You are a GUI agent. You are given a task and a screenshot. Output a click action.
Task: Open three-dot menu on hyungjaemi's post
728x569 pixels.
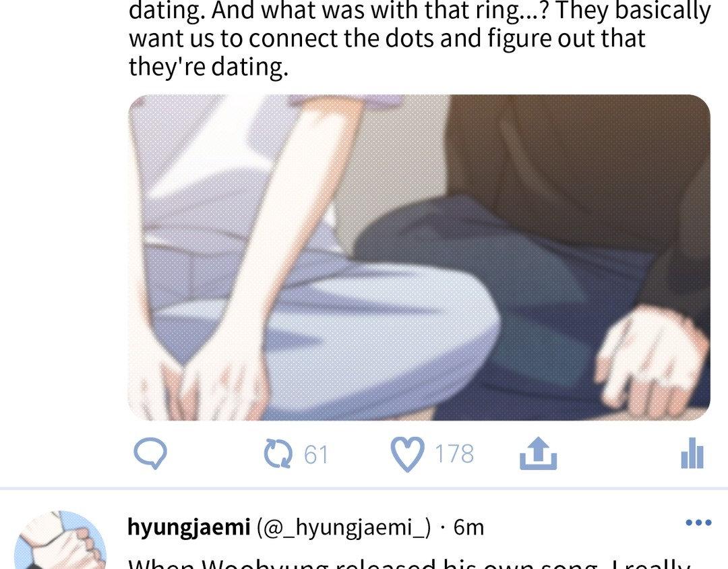point(698,522)
